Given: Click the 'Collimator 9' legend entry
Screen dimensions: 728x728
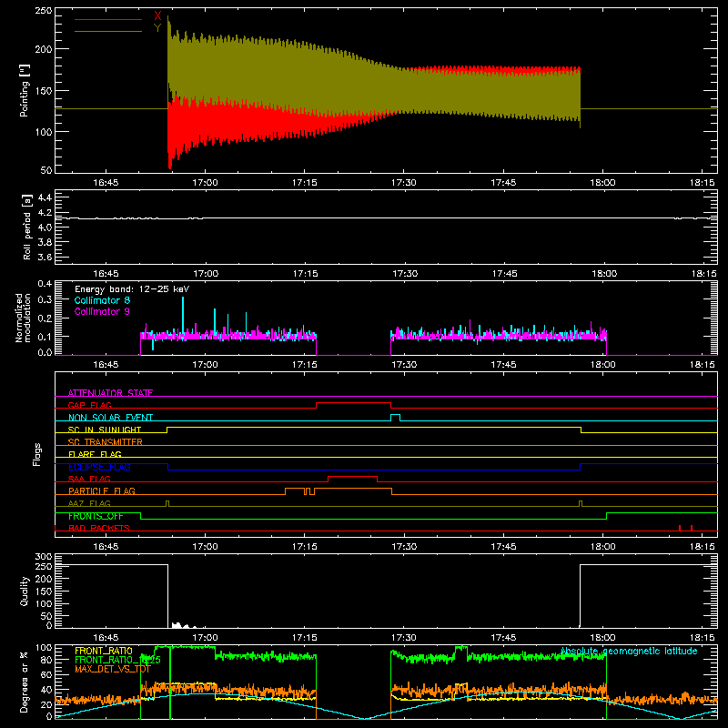Looking at the screenshot, I should [102, 311].
